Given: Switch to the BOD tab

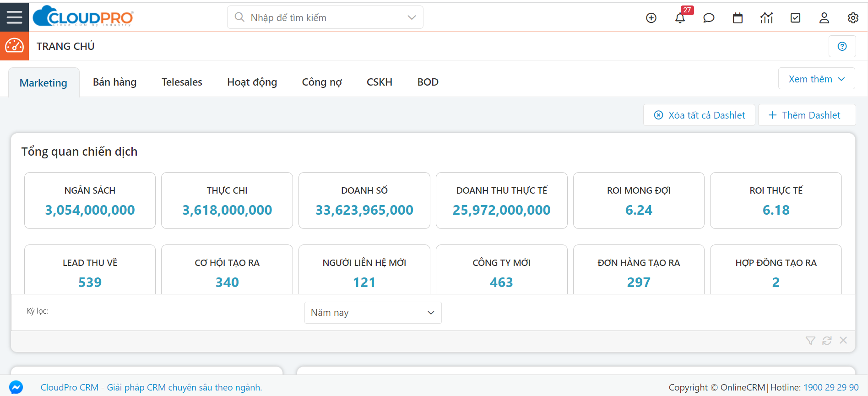Looking at the screenshot, I should pyautogui.click(x=428, y=82).
